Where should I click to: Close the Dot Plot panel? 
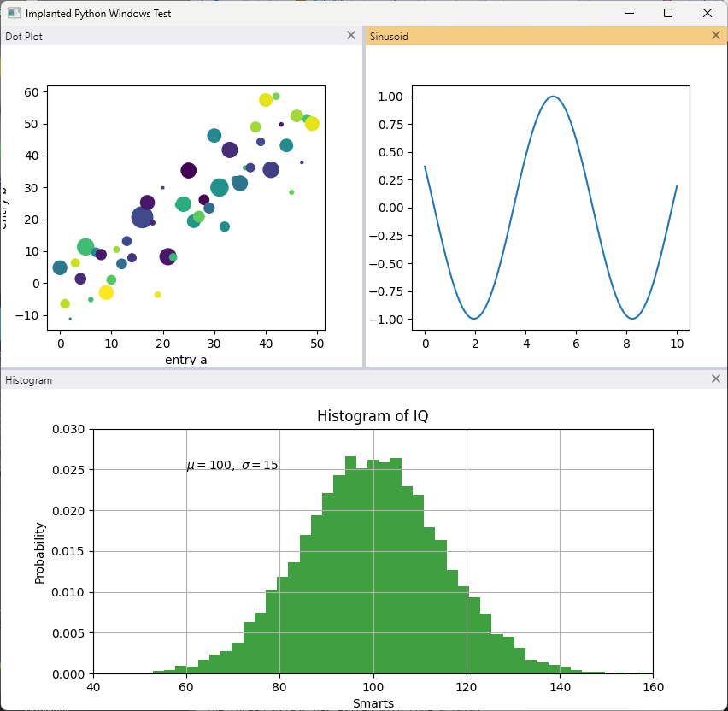[x=351, y=35]
